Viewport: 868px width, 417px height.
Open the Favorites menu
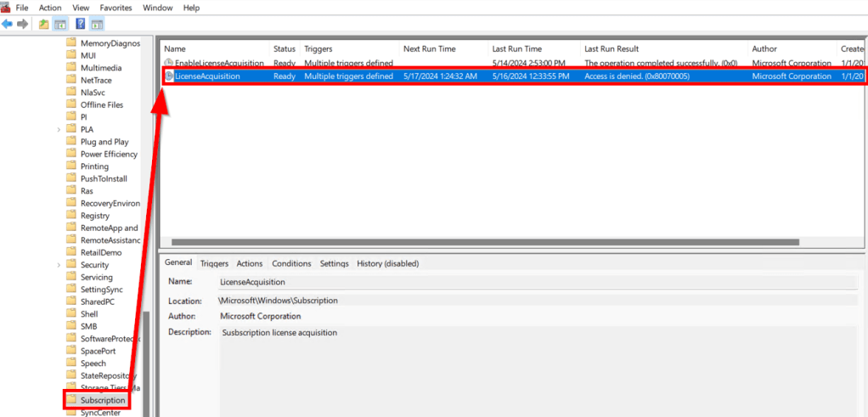(x=116, y=8)
